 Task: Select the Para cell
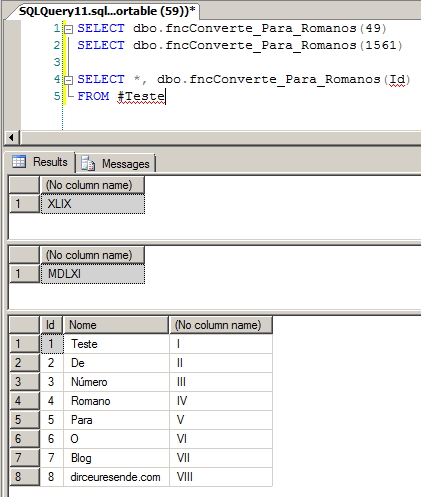[x=116, y=420]
